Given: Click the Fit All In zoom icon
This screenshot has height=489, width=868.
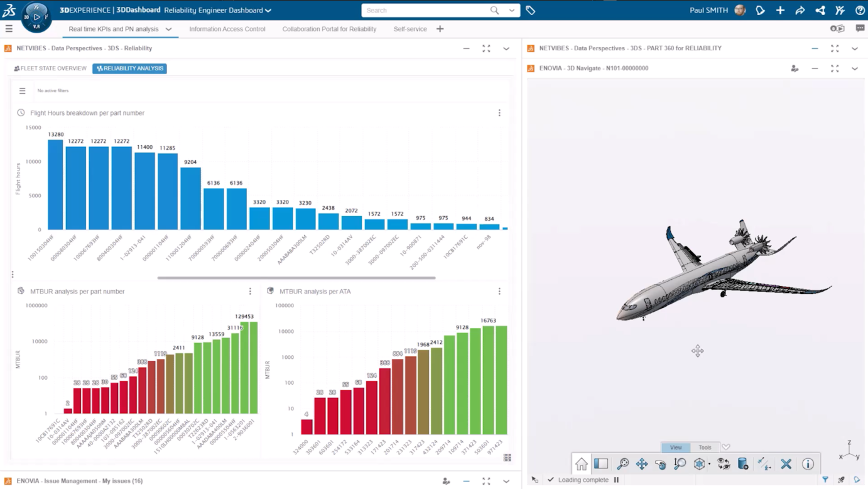Looking at the screenshot, I should [622, 464].
